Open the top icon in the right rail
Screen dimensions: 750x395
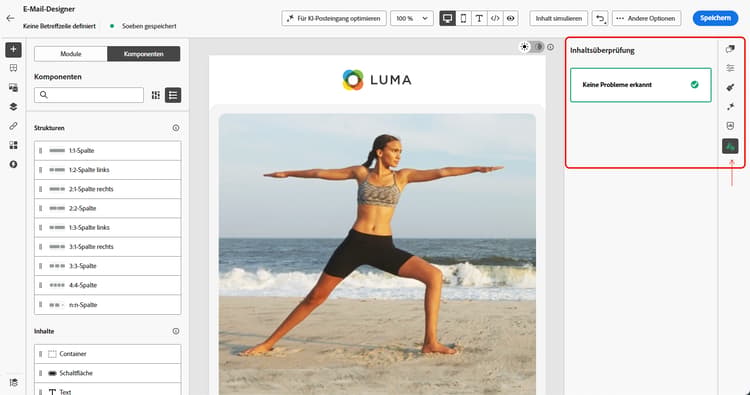pyautogui.click(x=730, y=49)
